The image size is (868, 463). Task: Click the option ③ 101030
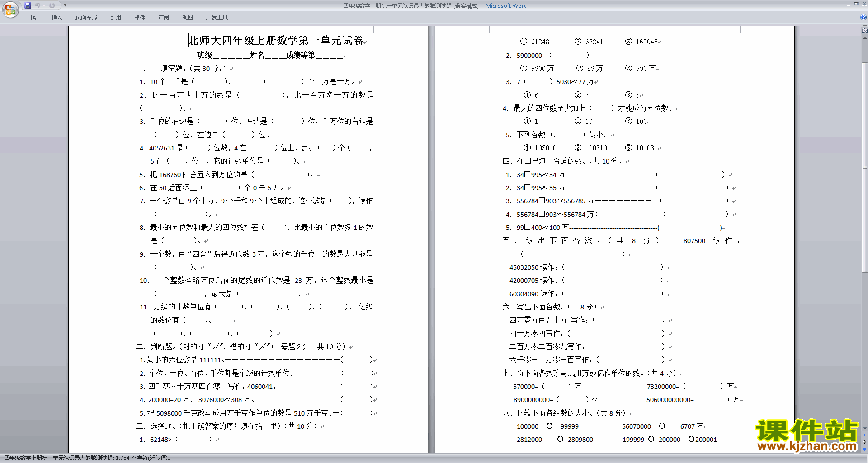(x=642, y=148)
